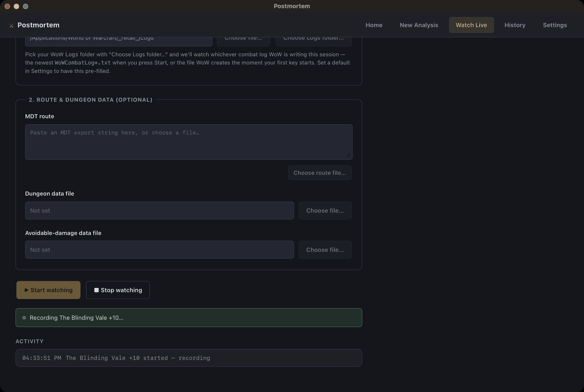This screenshot has height=392, width=584.
Task: Click the ACTIVITY section heading
Action: point(30,341)
